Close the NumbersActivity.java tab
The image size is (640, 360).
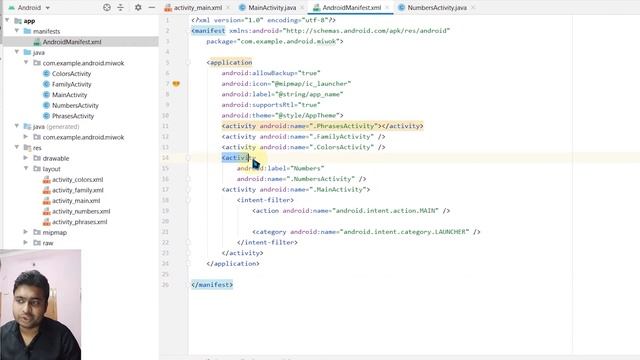point(473,8)
